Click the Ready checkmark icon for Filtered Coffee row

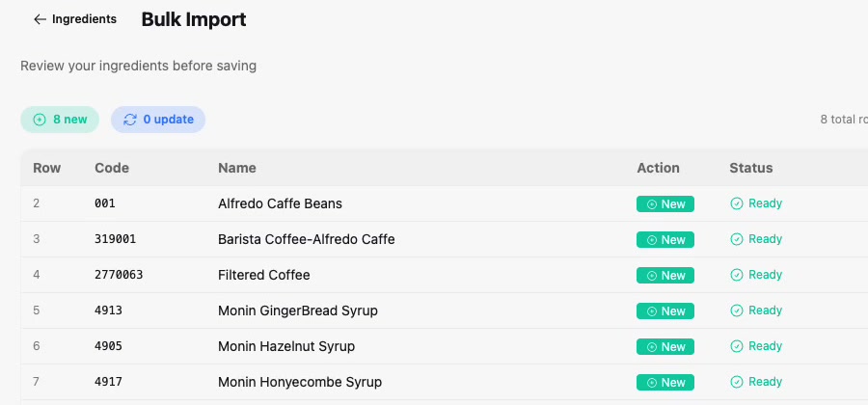736,275
